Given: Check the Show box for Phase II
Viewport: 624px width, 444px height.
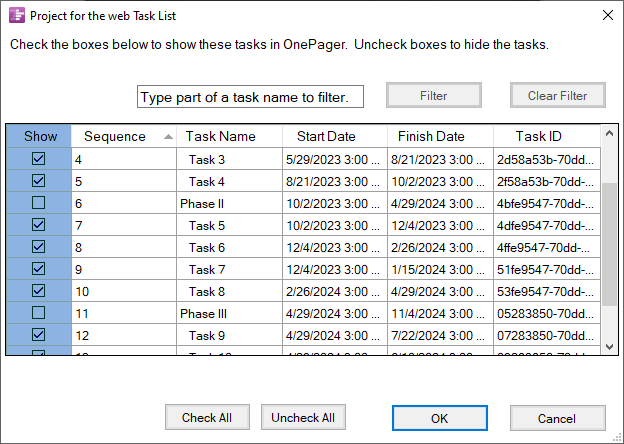Looking at the screenshot, I should coord(39,203).
